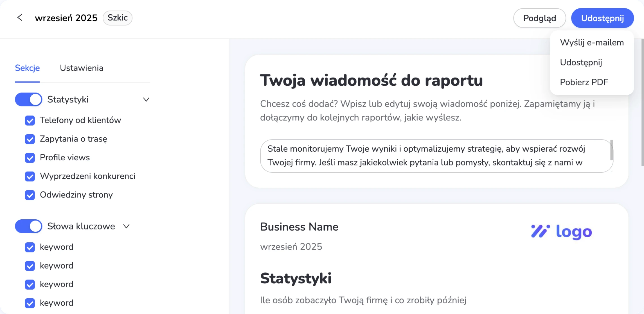Choose Pobierz PDF from menu
The width and height of the screenshot is (644, 314).
(584, 82)
